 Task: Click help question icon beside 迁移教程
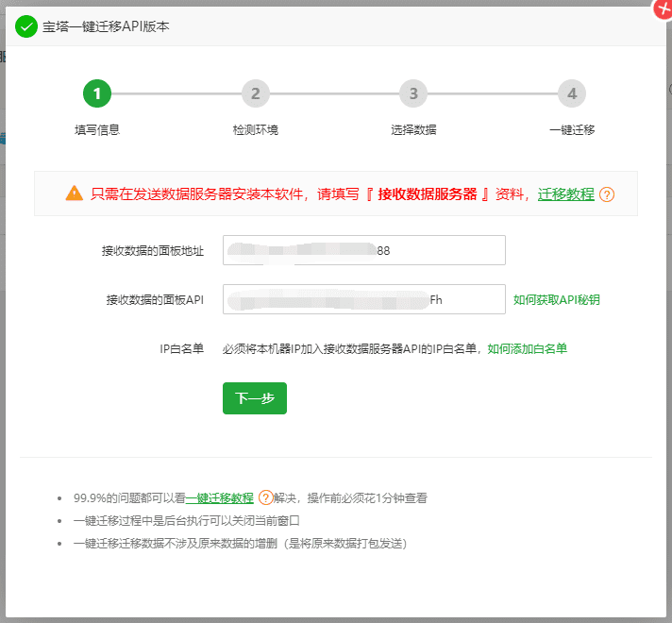[607, 194]
